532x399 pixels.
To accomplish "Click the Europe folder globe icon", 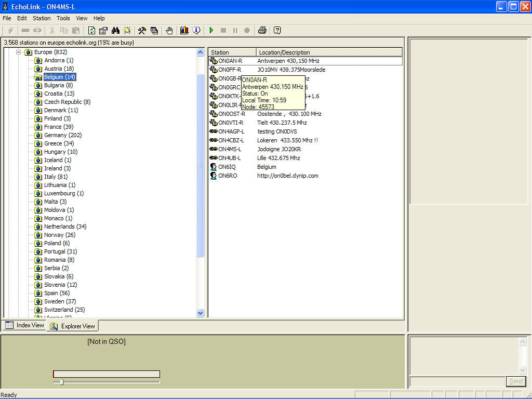I will 28,52.
